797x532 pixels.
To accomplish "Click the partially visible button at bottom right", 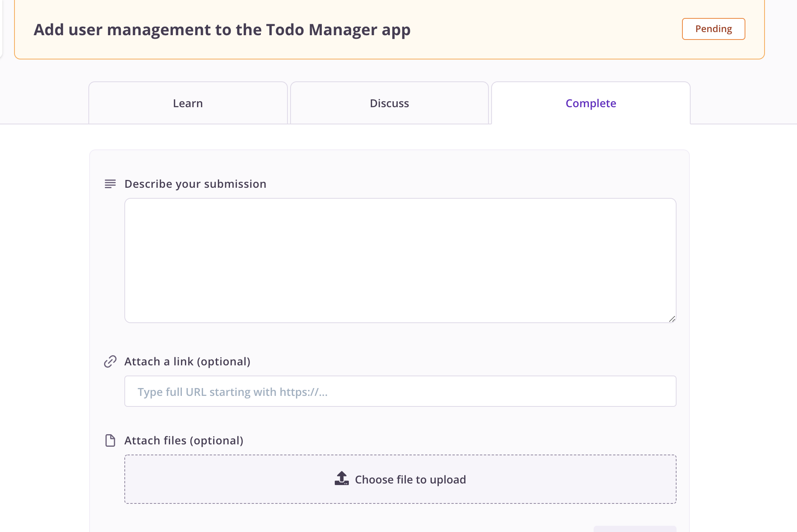I will point(635,529).
